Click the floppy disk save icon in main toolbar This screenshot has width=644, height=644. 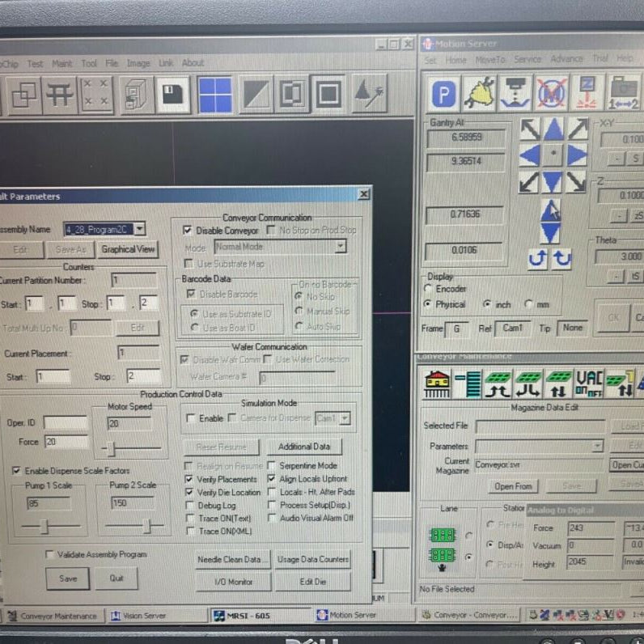click(x=173, y=95)
